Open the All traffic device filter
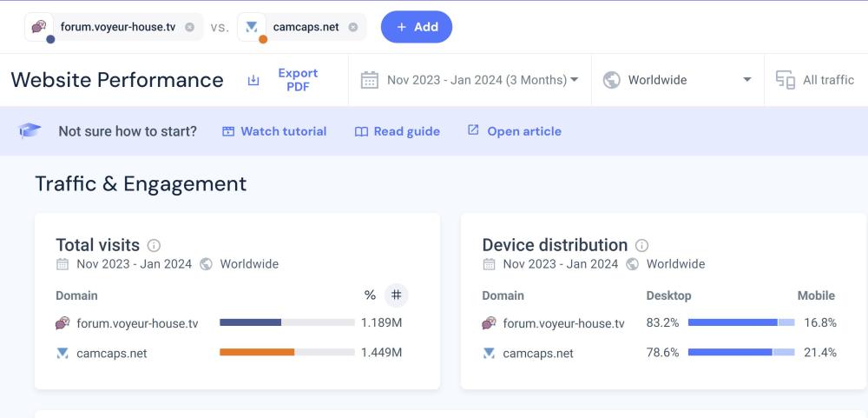868x418 pixels. click(816, 80)
